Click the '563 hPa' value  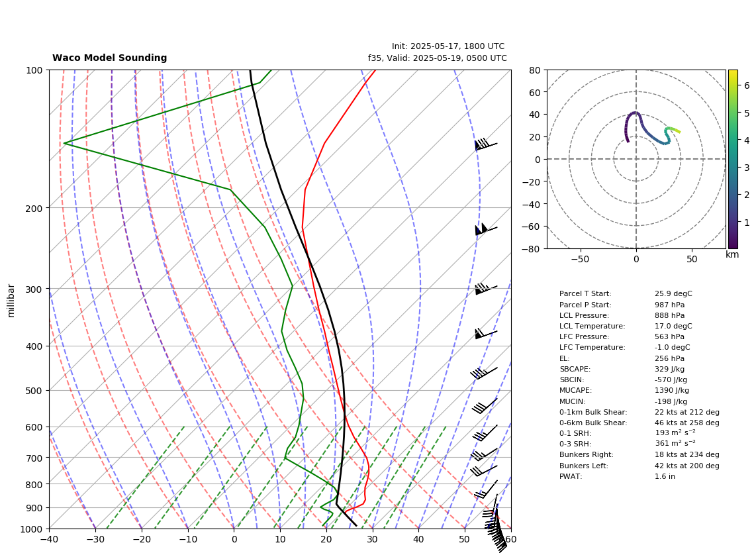[x=670, y=336]
